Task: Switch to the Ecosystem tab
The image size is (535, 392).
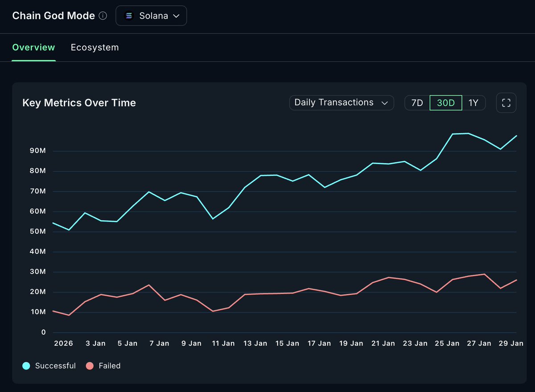Action: point(95,47)
